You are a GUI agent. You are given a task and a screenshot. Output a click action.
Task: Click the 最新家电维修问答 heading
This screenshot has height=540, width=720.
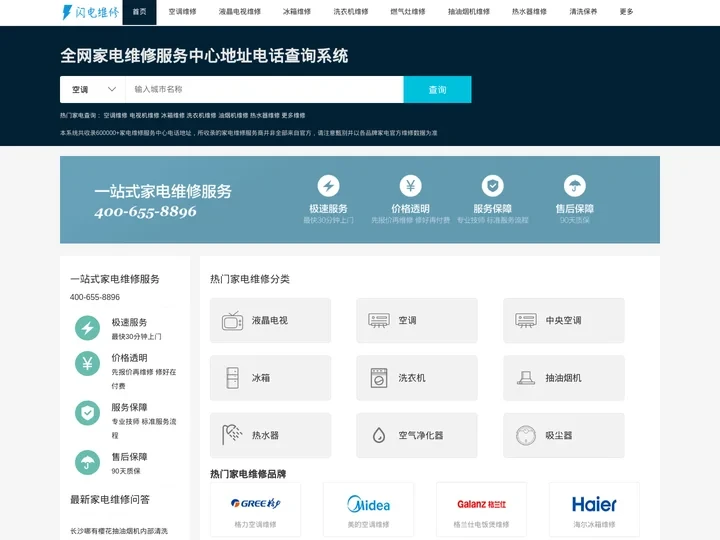(110, 500)
